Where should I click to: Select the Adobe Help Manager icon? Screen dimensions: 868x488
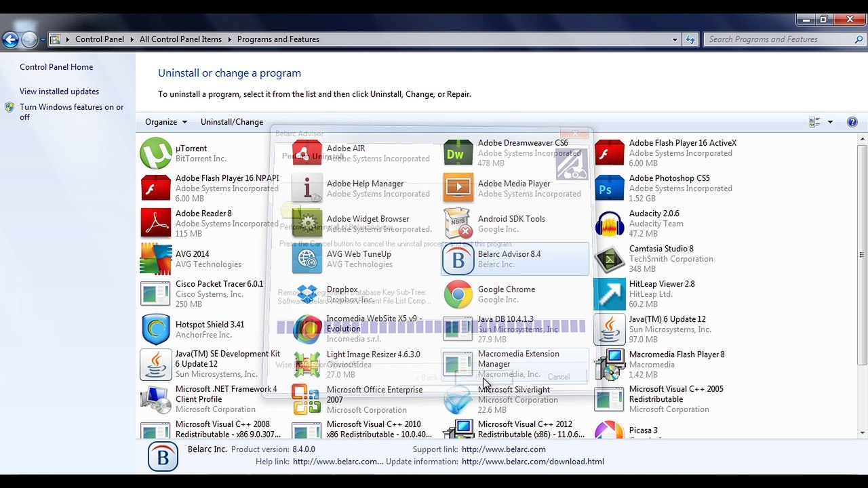(307, 188)
